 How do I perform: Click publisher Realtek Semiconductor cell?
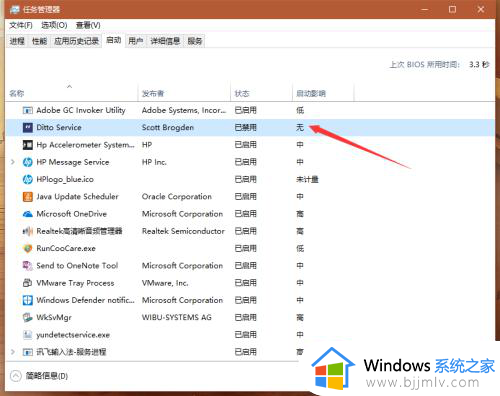click(x=183, y=231)
